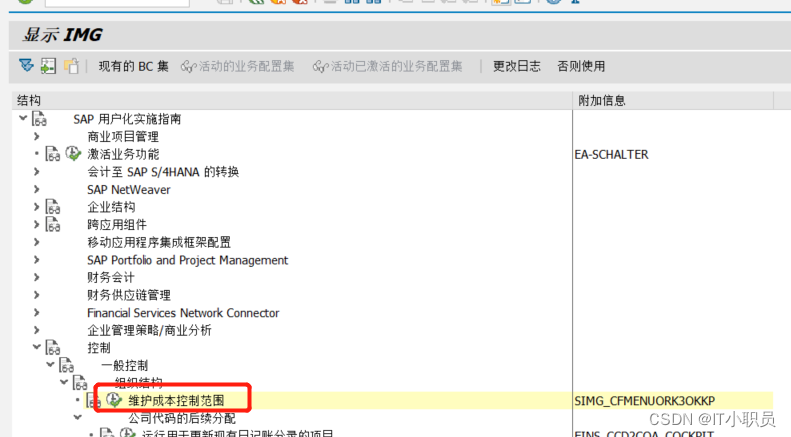The image size is (791, 437).
Task: Expand 移动应用程序集成框架配置 node
Action: click(36, 242)
